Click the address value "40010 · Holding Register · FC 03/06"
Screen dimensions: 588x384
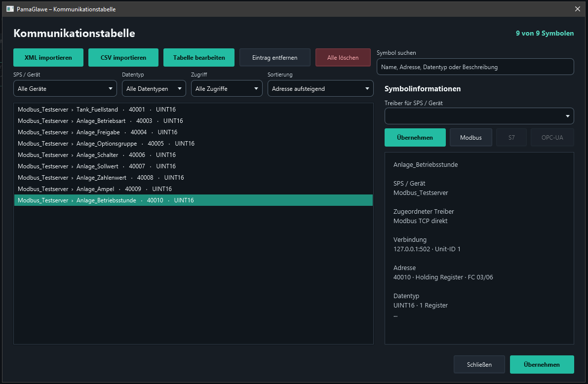click(443, 277)
